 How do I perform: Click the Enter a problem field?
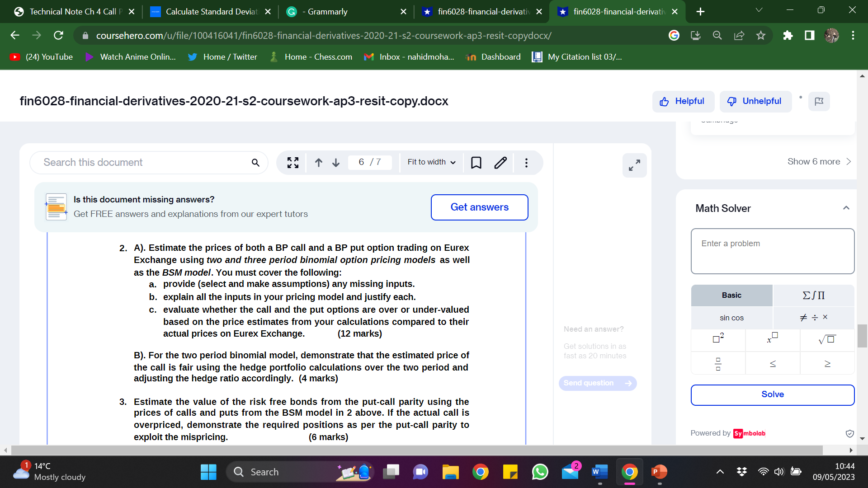[x=772, y=251]
